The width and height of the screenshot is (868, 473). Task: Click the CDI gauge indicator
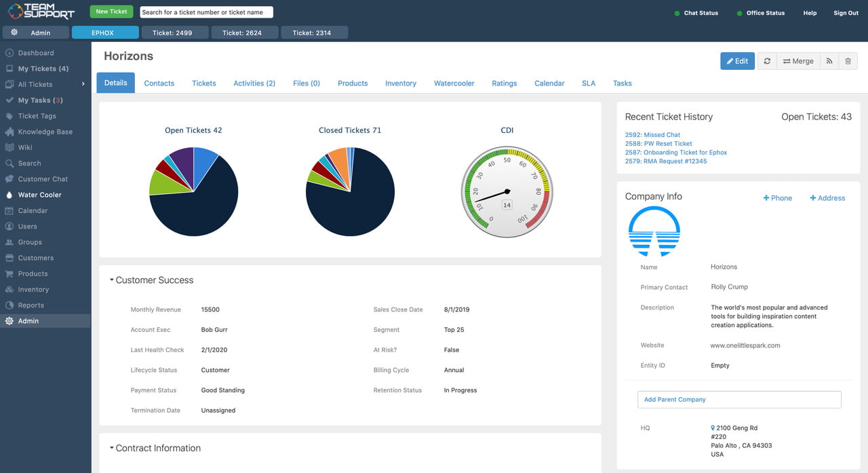(x=507, y=191)
